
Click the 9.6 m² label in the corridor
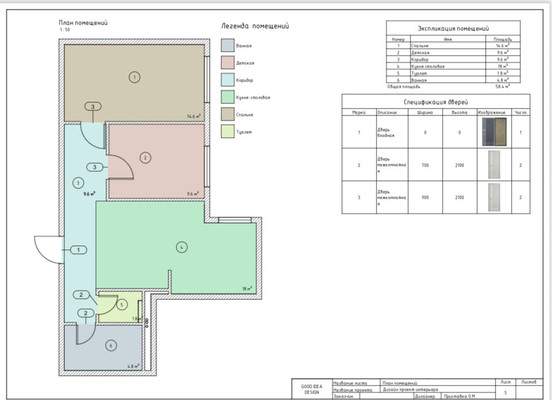89,194
